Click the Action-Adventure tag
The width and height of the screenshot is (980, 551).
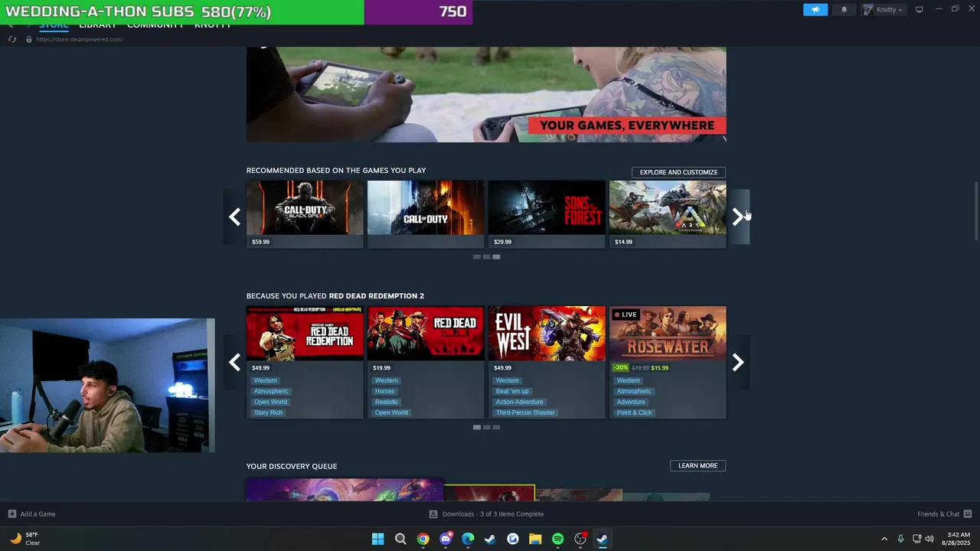click(519, 402)
